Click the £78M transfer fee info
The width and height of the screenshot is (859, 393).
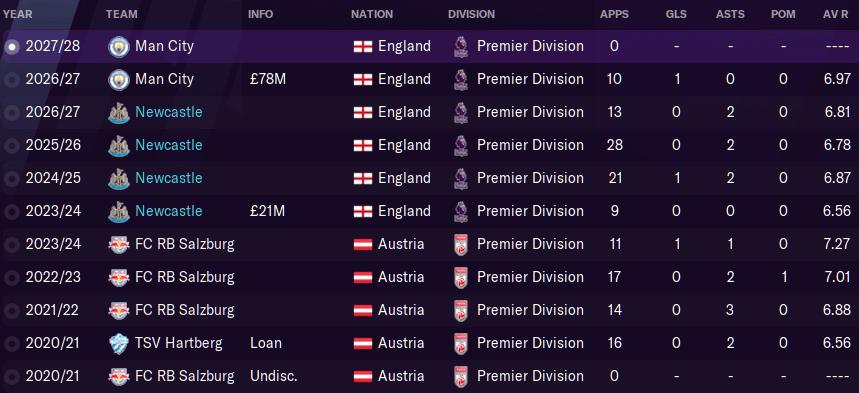pos(267,79)
